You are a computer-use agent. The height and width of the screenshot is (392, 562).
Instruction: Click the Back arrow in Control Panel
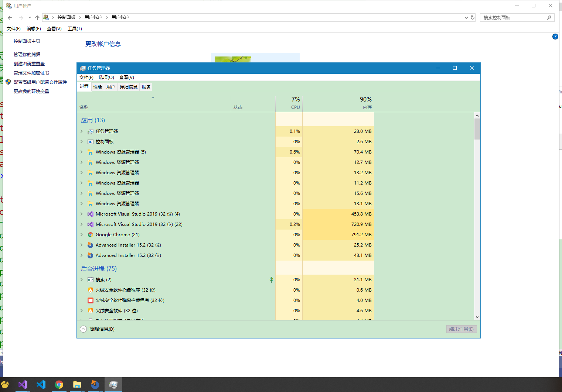coord(10,17)
